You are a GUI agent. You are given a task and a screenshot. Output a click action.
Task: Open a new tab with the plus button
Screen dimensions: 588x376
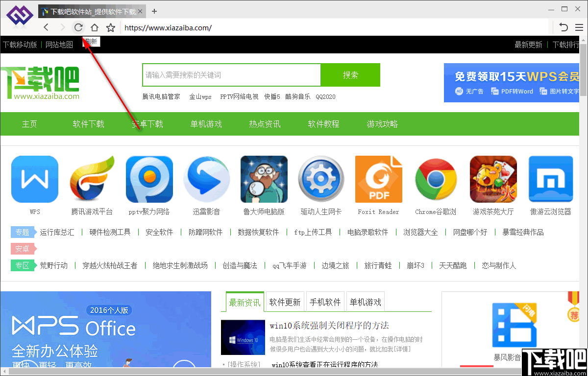(154, 11)
